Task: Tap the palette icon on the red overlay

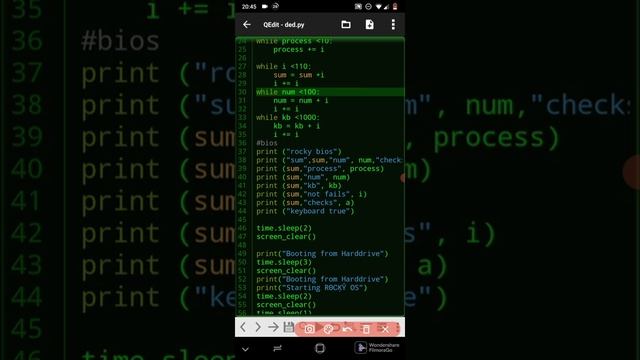Action: pyautogui.click(x=328, y=329)
